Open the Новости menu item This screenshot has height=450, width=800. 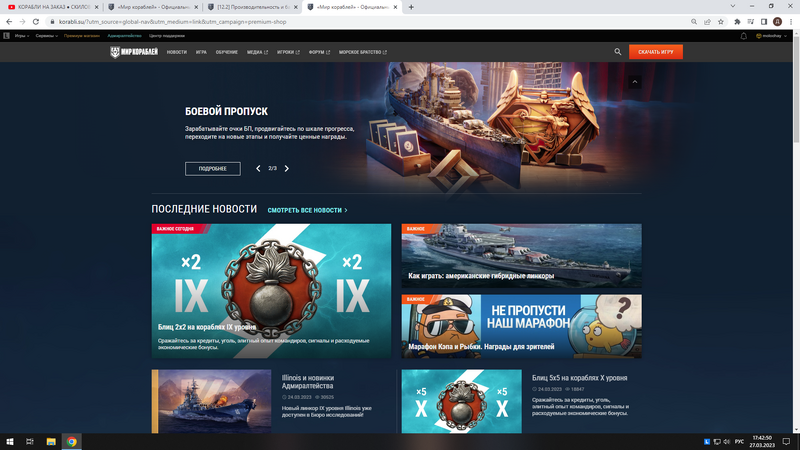point(177,52)
